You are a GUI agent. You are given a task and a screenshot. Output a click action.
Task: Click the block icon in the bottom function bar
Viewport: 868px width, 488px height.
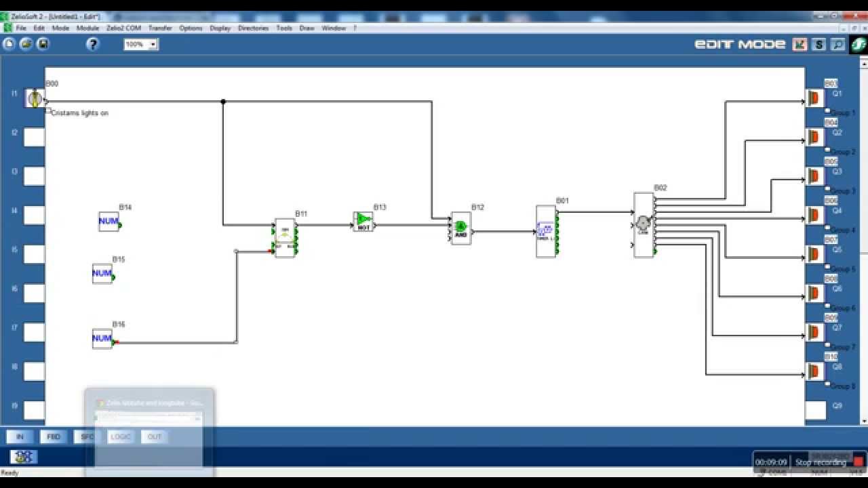click(24, 457)
